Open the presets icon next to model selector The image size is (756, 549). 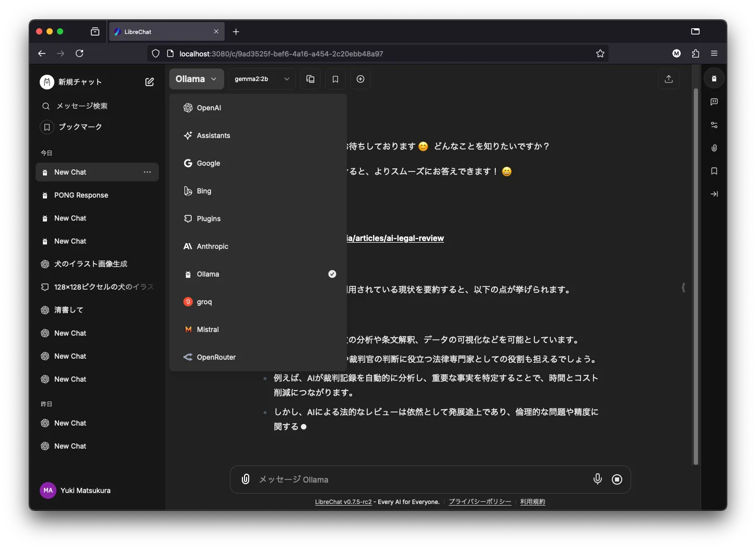(310, 79)
